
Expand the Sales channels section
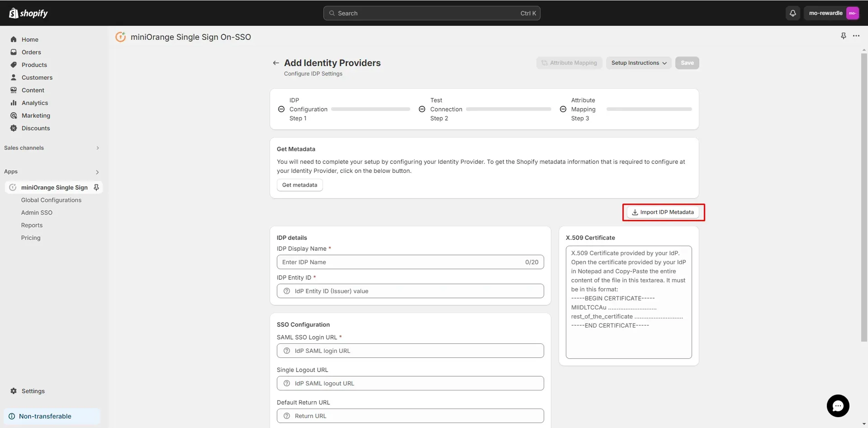pyautogui.click(x=97, y=148)
